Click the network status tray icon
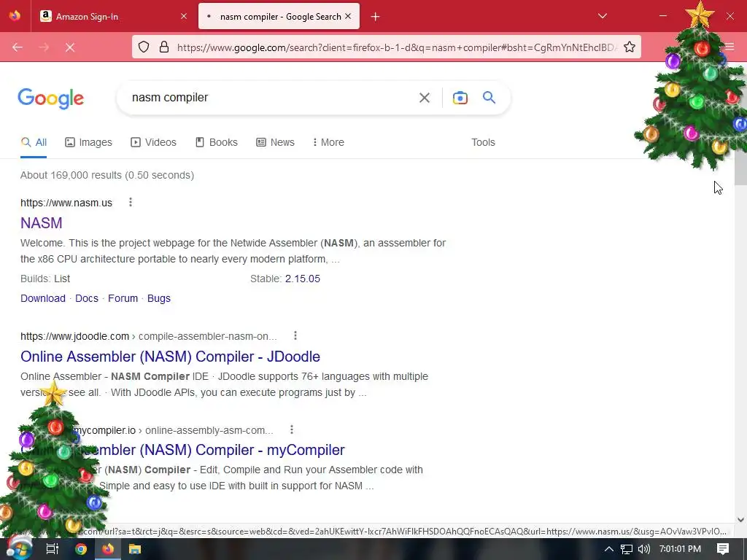This screenshot has width=747, height=560. click(627, 549)
